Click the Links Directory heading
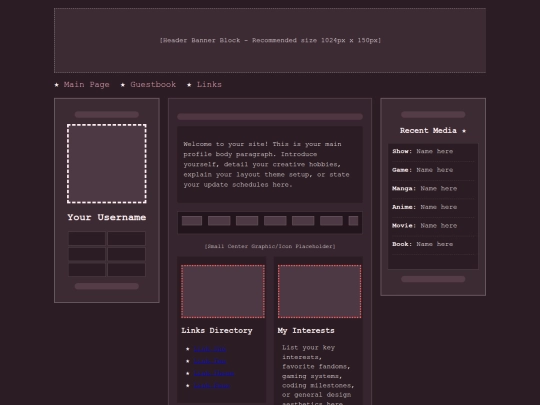This screenshot has height=405, width=540. (217, 331)
